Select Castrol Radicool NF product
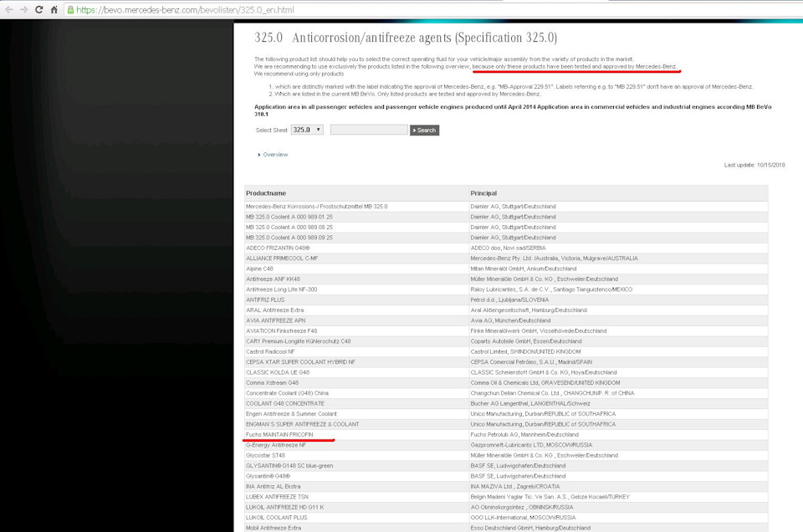The image size is (803, 532). coord(270,352)
